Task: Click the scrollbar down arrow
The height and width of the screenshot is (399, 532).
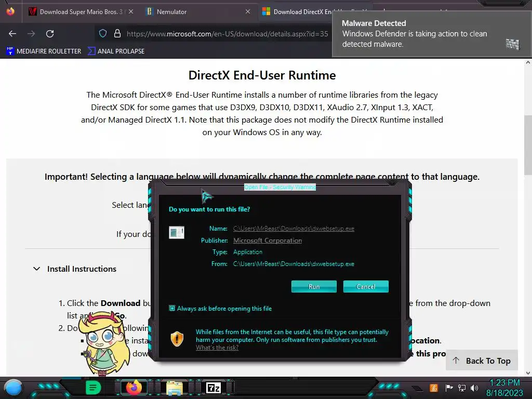Action: [x=528, y=373]
